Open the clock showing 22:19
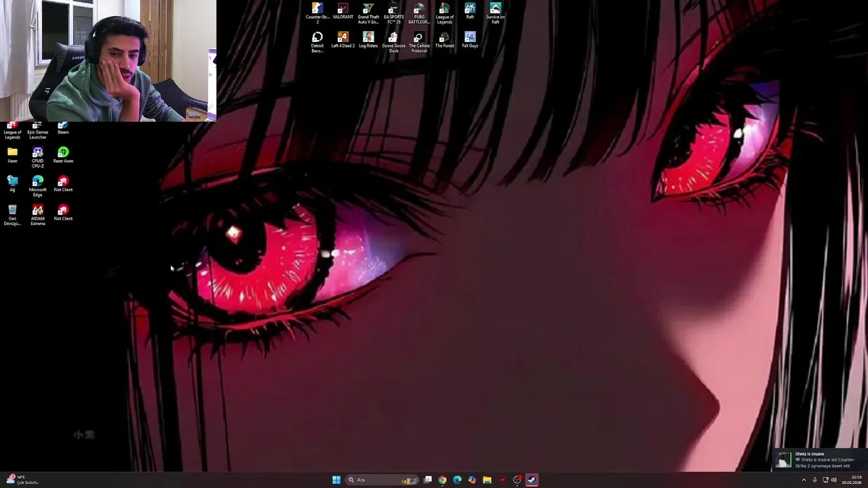868x488 pixels. (852, 480)
